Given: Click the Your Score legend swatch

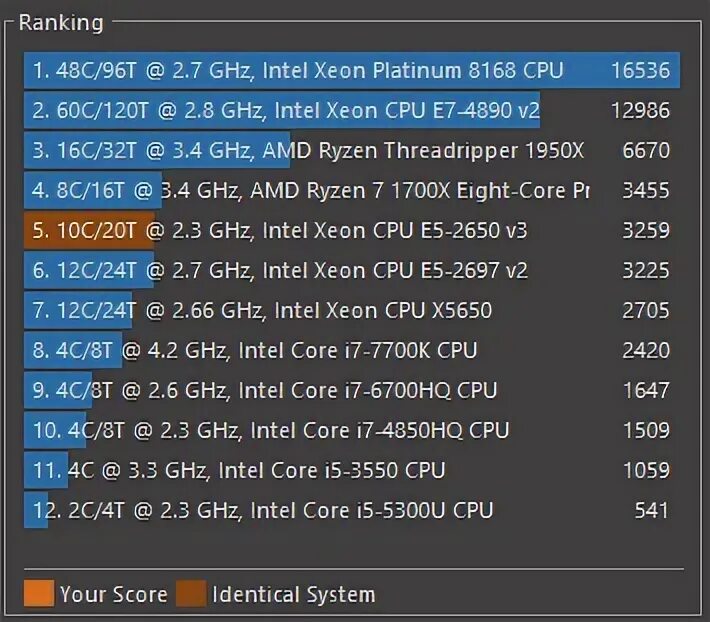Looking at the screenshot, I should pyautogui.click(x=39, y=593).
